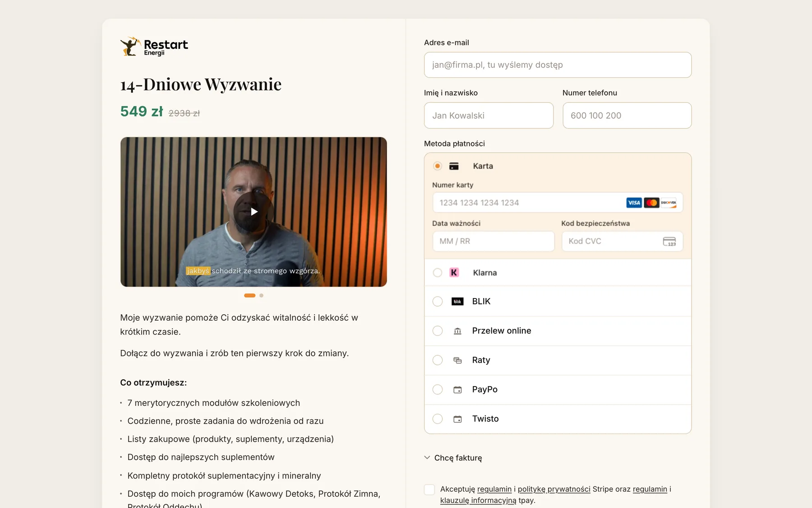Screen dimensions: 812x508
Task: Click the Klarna pink K icon
Action: (x=454, y=272)
